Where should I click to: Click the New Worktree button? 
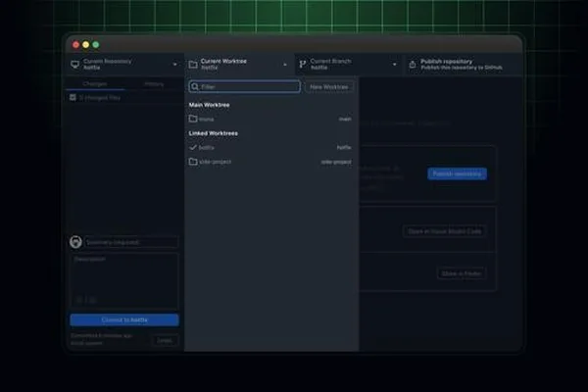pos(329,86)
